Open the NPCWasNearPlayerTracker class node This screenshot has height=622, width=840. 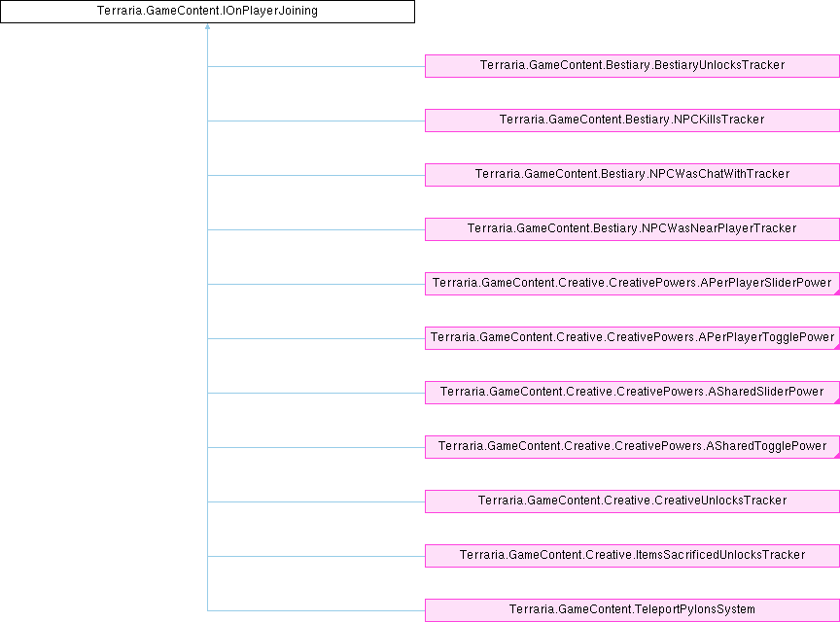(632, 229)
